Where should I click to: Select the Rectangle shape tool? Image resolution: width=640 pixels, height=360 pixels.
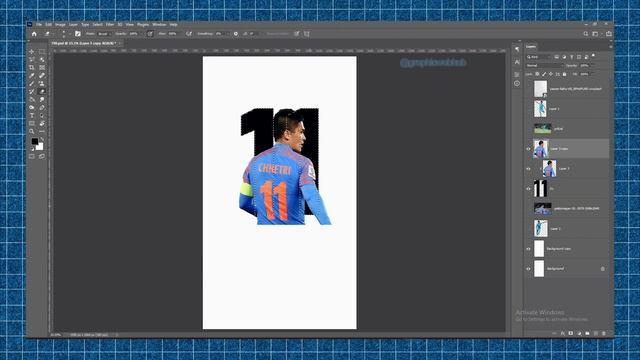(x=32, y=124)
